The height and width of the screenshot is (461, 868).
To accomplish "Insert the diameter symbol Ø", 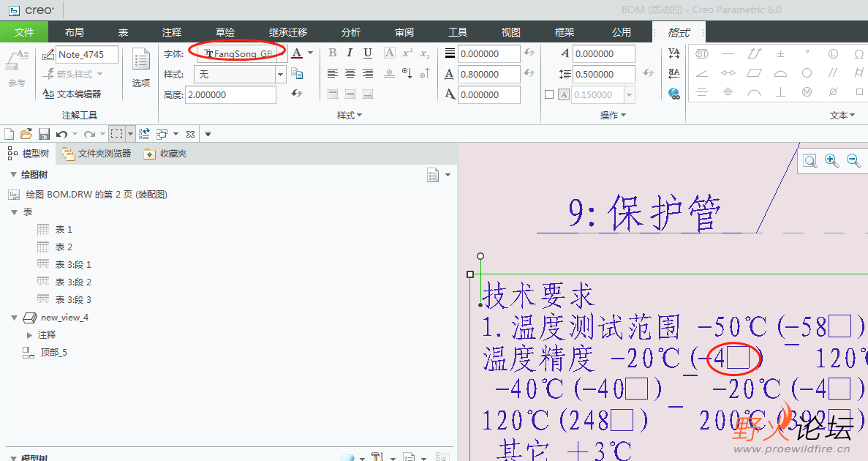I will 833,92.
